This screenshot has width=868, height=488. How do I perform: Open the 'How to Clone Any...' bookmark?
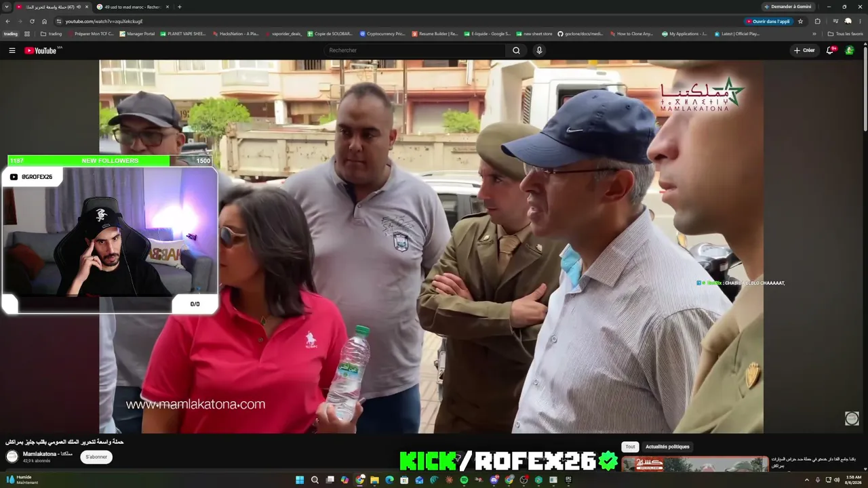tap(631, 34)
